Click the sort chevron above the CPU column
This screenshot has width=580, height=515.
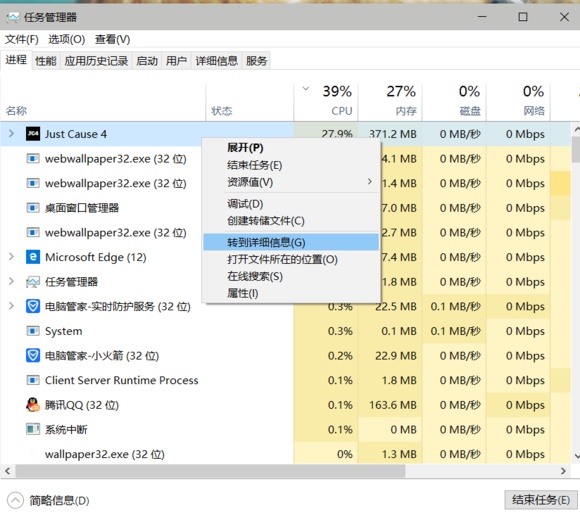point(306,89)
